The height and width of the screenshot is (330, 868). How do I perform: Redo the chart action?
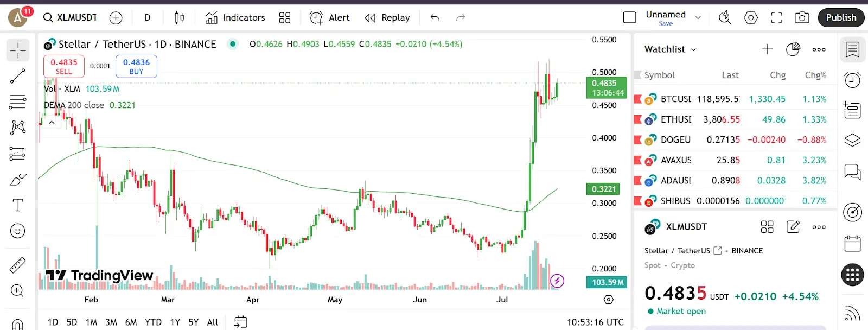tap(461, 18)
